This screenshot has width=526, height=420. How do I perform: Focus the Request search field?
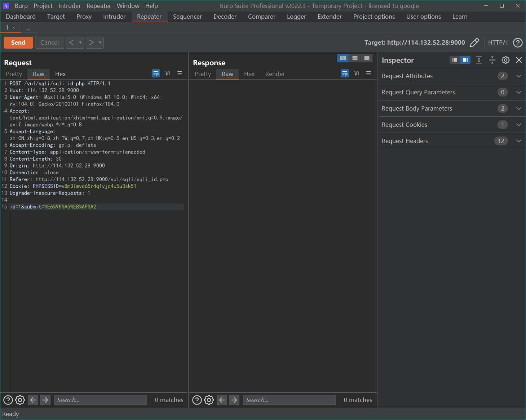click(101, 400)
